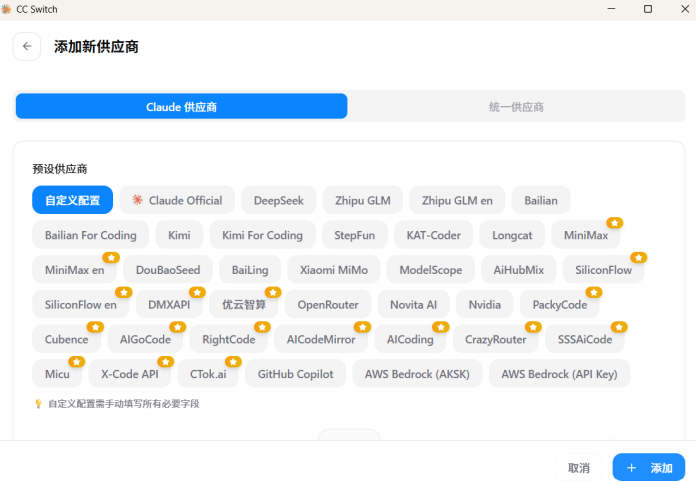Click the star badge on CrazyRouter
Screen dimensions: 696x482
tap(533, 327)
